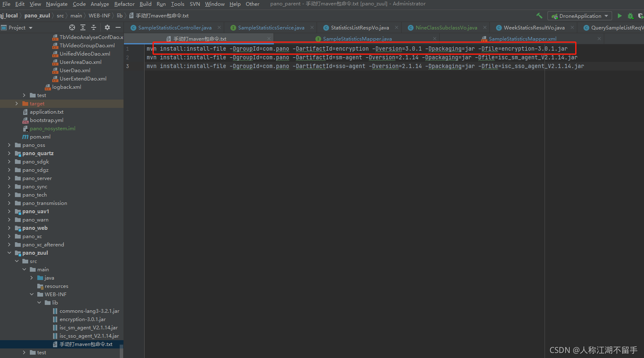Click Expand All icon in Project panel
Image resolution: width=644 pixels, height=358 pixels.
(83, 27)
